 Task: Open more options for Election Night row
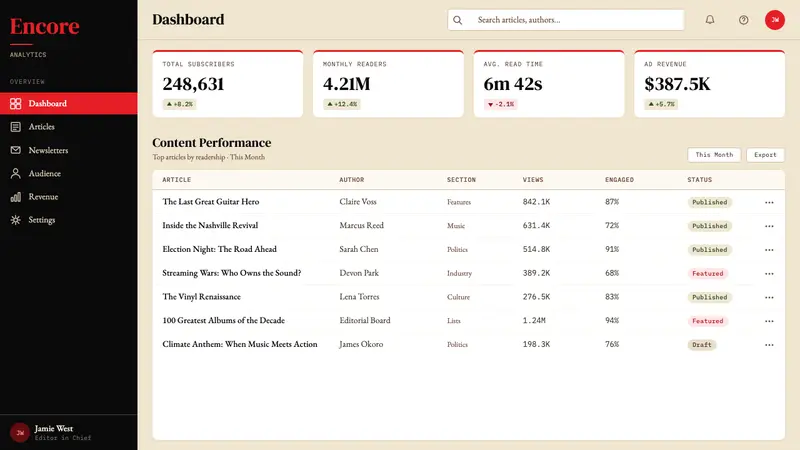pos(769,250)
